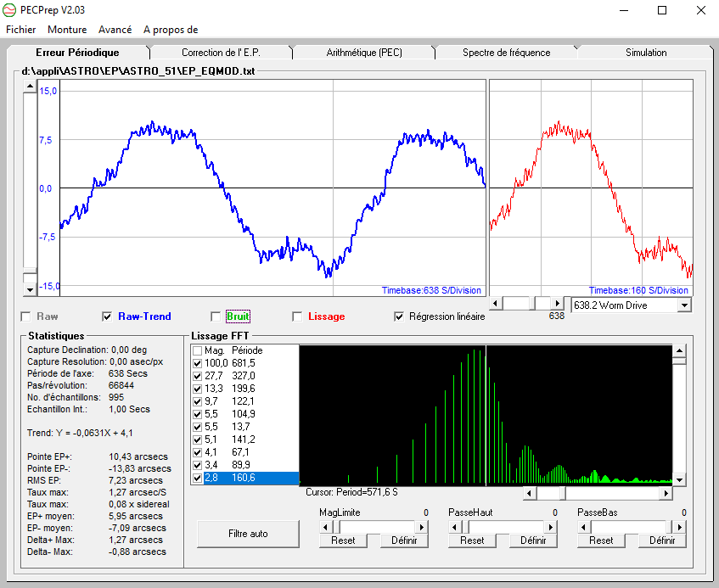Switch to Arithmétique (PEC) tab
The height and width of the screenshot is (588, 719).
coord(364,53)
